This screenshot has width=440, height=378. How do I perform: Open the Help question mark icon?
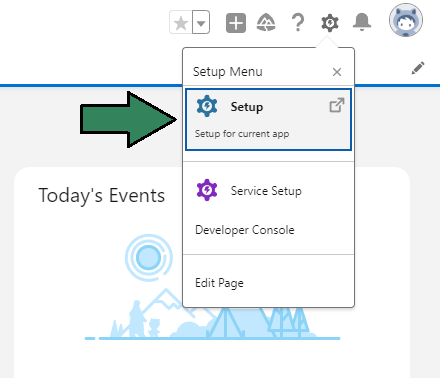coord(298,23)
